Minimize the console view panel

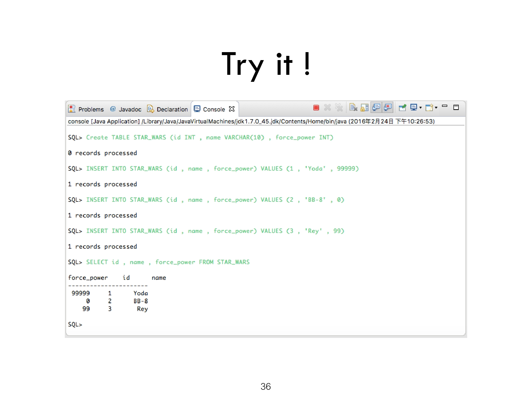click(x=444, y=106)
